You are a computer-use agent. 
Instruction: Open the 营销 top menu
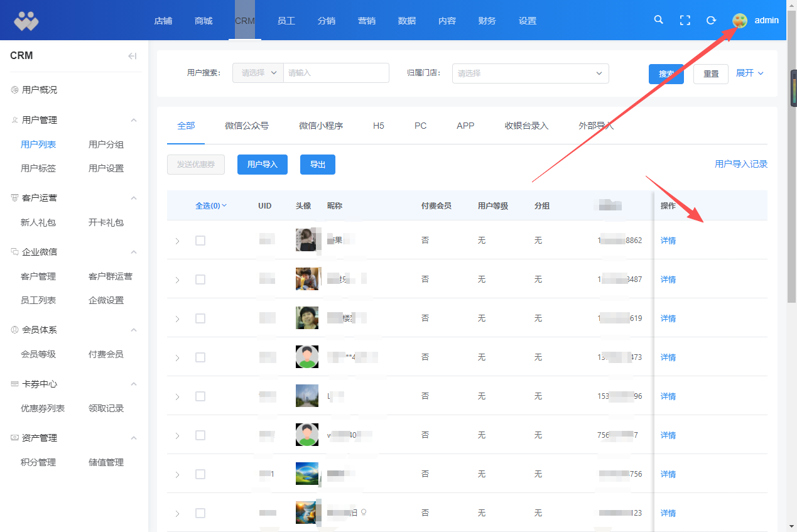pyautogui.click(x=367, y=21)
